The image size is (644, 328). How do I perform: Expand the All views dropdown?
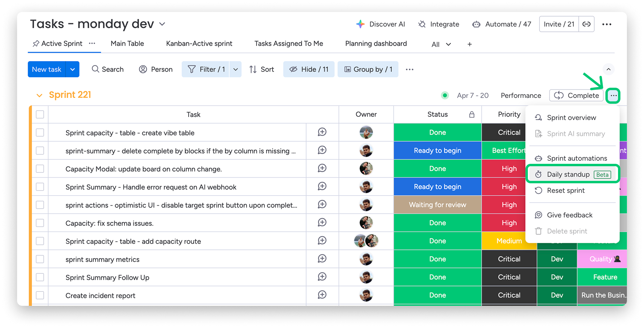click(441, 44)
